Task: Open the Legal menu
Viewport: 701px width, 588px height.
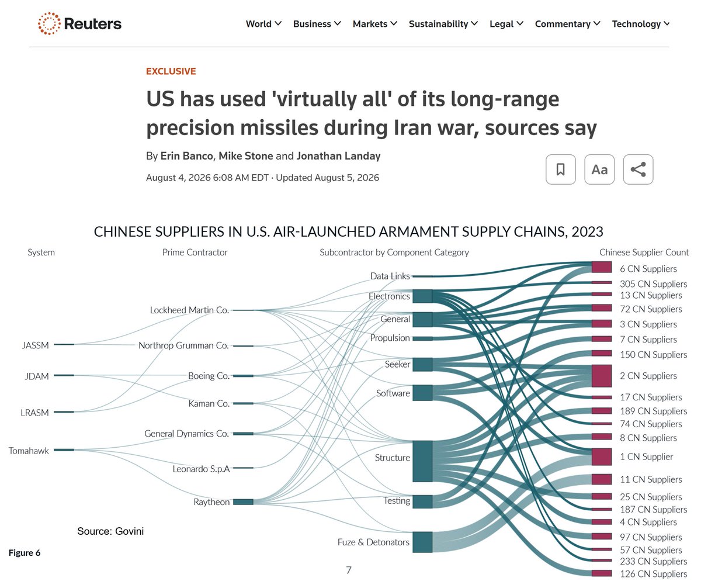Action: point(506,24)
